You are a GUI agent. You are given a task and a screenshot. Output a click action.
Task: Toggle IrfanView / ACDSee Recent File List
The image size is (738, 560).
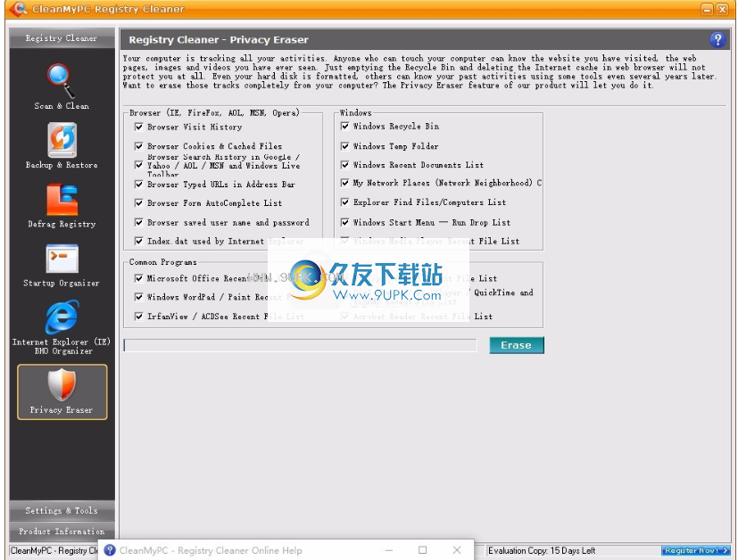point(139,317)
